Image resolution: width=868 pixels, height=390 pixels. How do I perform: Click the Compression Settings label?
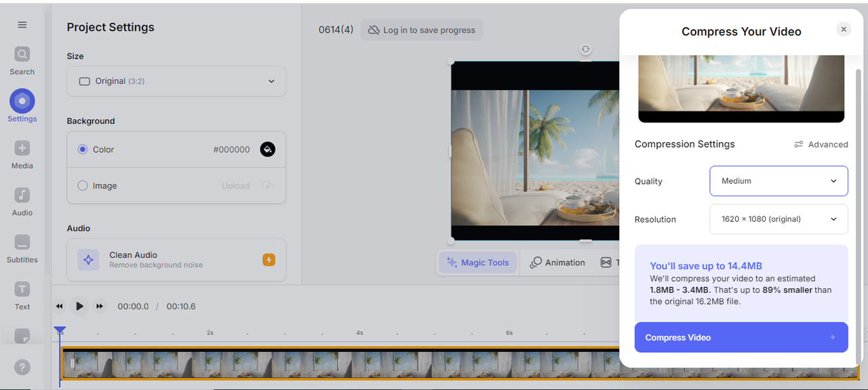[684, 144]
